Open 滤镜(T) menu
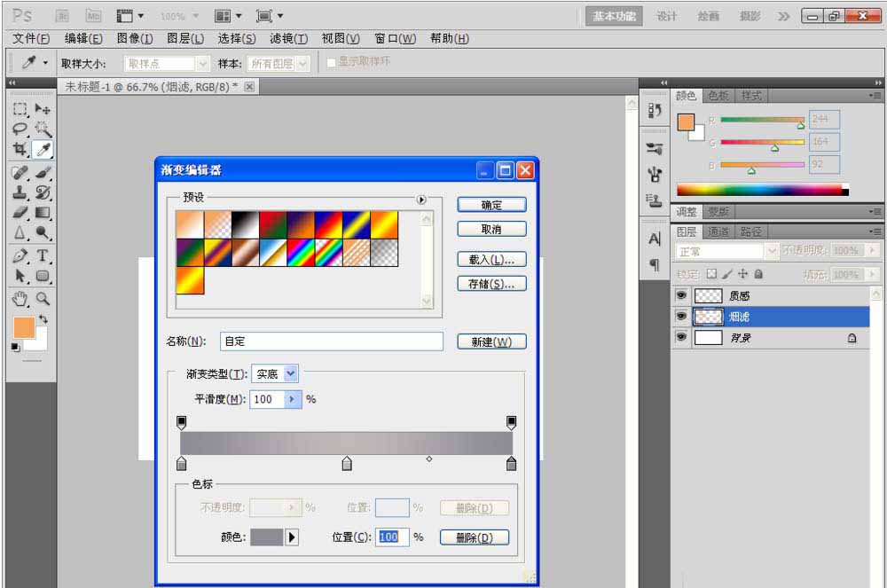The height and width of the screenshot is (588, 887). (x=288, y=38)
